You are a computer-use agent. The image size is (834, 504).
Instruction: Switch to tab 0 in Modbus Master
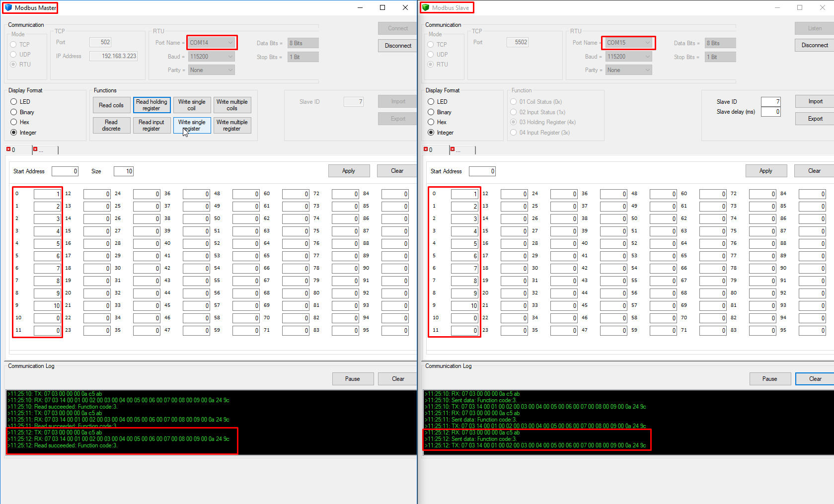point(18,149)
